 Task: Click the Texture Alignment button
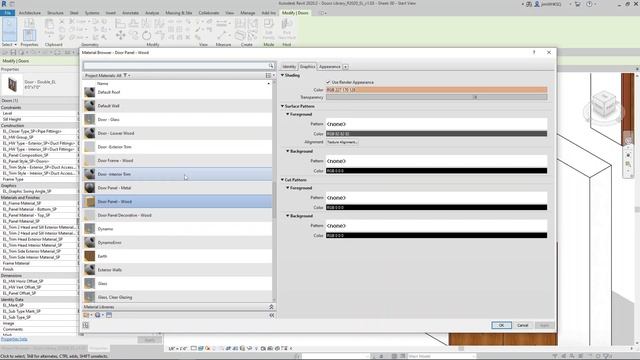point(342,142)
